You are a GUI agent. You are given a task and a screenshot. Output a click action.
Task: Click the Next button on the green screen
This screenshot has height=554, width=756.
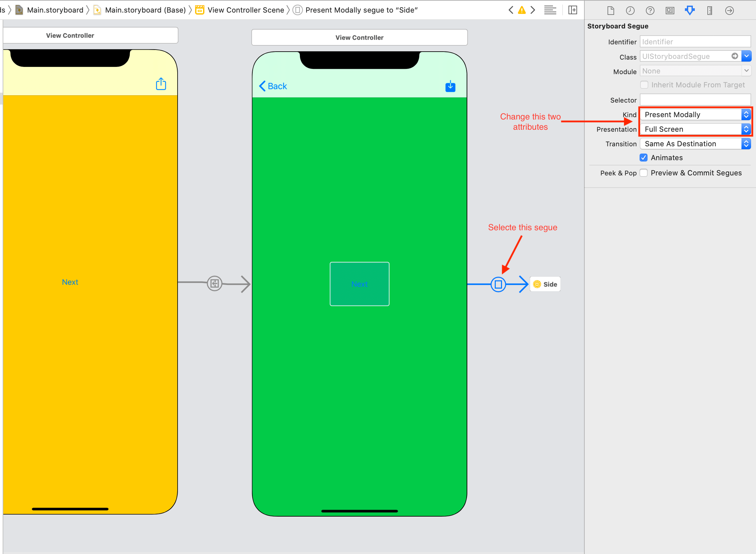click(359, 284)
